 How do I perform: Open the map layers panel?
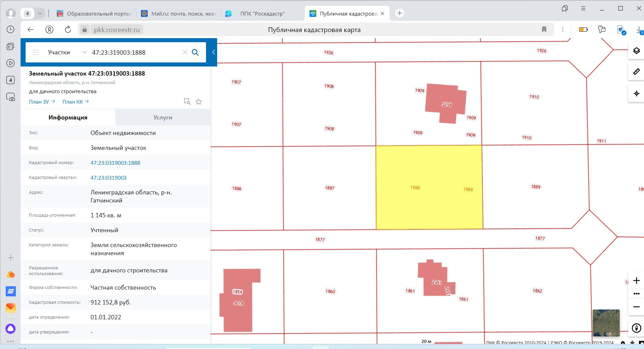[636, 51]
